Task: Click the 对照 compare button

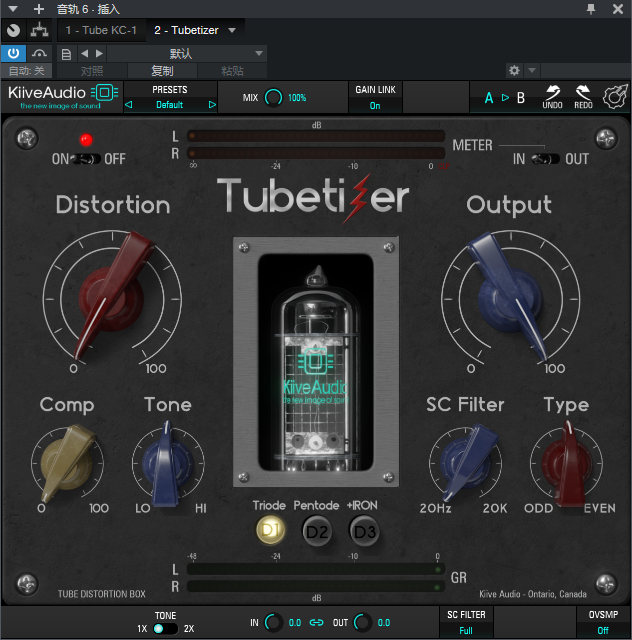Action: coord(92,71)
